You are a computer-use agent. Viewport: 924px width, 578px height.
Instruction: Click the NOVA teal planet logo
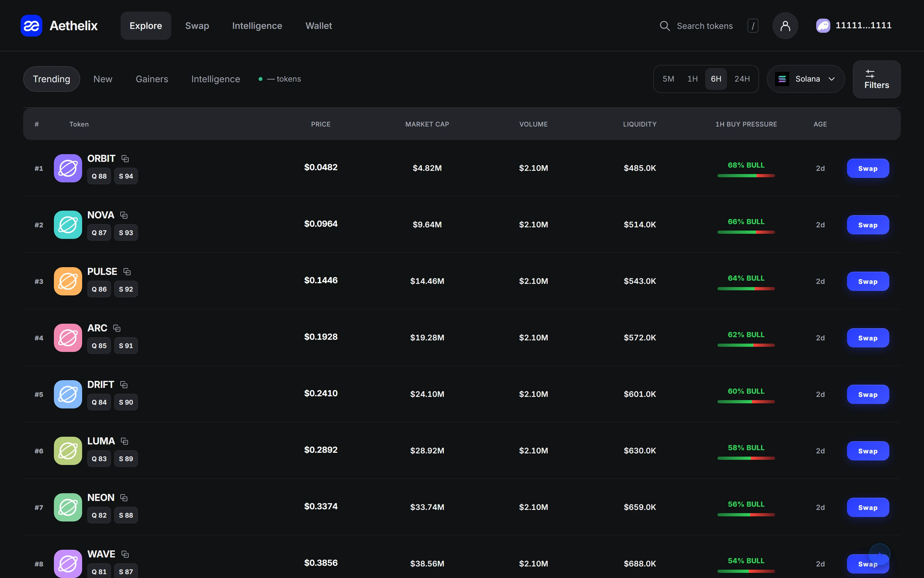(68, 225)
